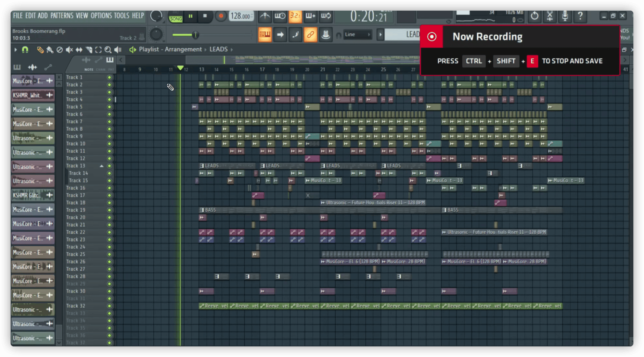Screen dimensions: 644x357
Task: Select the KSHMR Glitc clip in the picker
Action: (32, 195)
